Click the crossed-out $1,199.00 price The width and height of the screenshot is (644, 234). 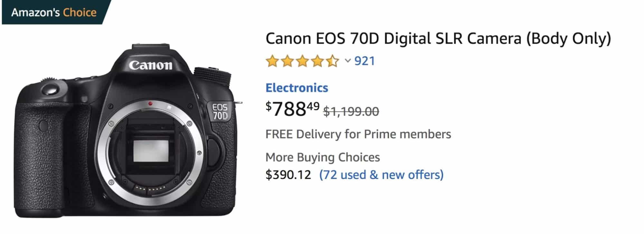point(351,112)
